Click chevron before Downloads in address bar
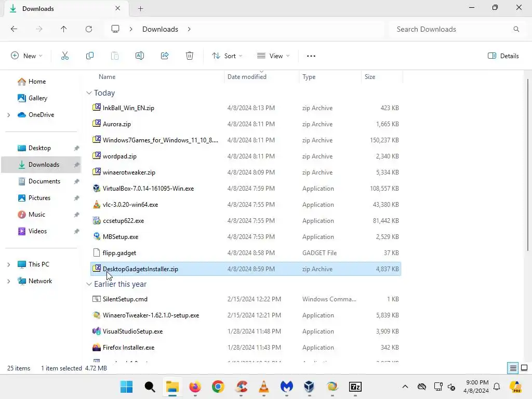This screenshot has width=532, height=399. [x=131, y=29]
